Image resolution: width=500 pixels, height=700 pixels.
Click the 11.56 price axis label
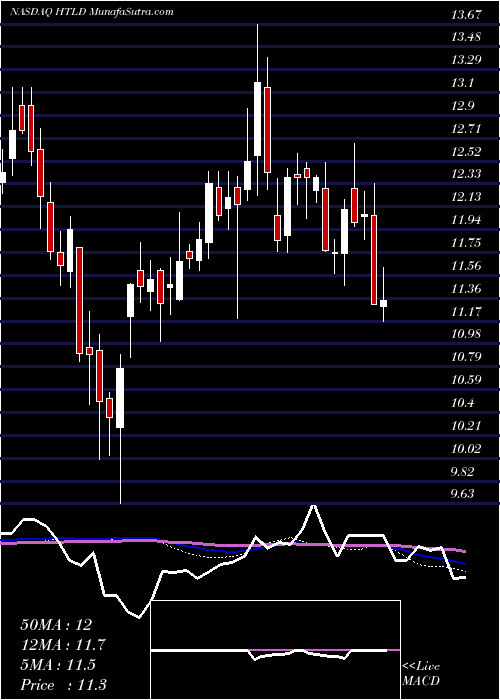point(466,266)
